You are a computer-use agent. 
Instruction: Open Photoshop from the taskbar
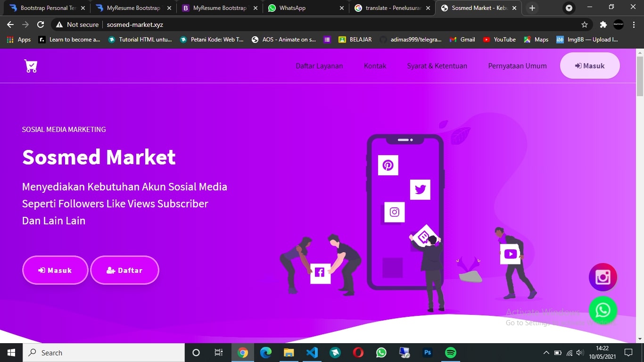click(x=428, y=353)
